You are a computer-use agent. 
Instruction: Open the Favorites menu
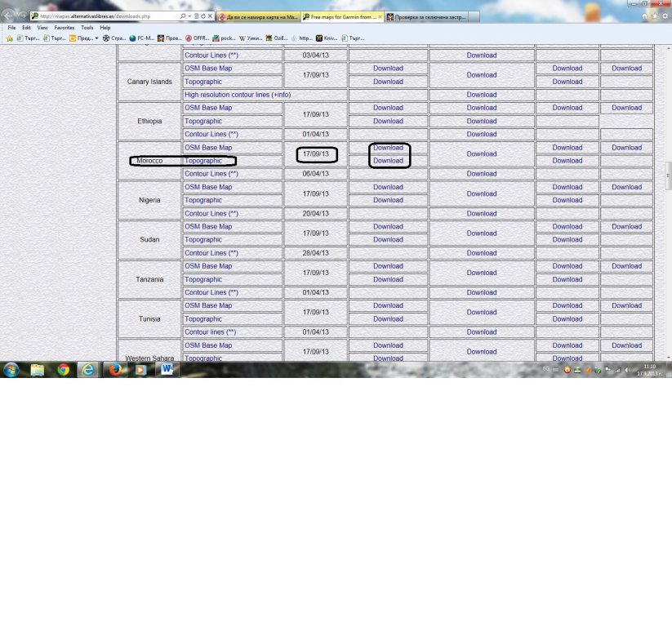click(65, 28)
